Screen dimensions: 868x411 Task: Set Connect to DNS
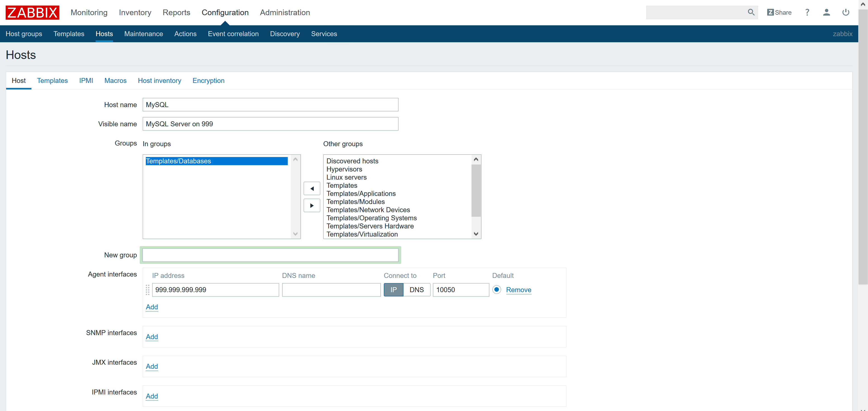tap(416, 290)
